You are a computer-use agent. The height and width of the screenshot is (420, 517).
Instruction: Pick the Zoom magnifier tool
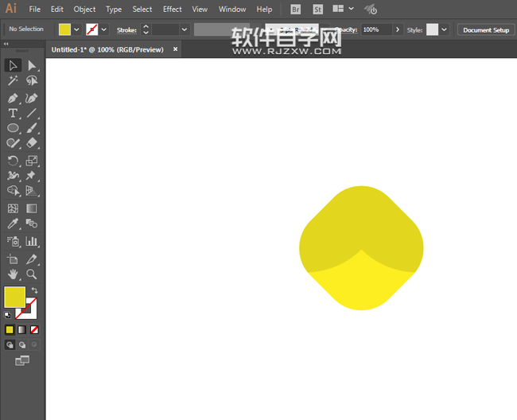[32, 274]
